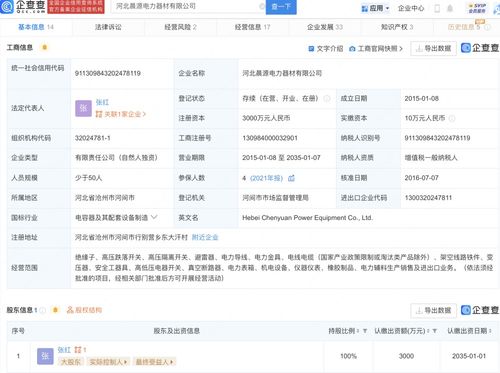Filter 持股比例 column with funnel icon
The width and height of the screenshot is (500, 373).
[365, 331]
